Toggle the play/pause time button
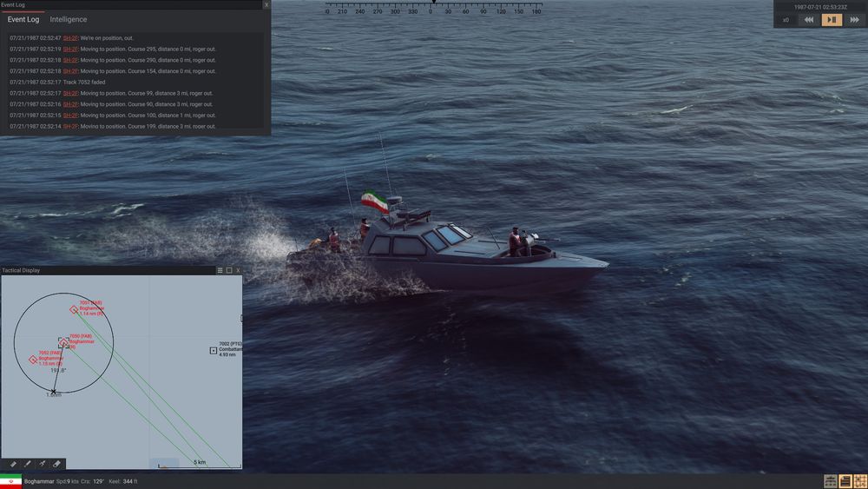 [832, 20]
